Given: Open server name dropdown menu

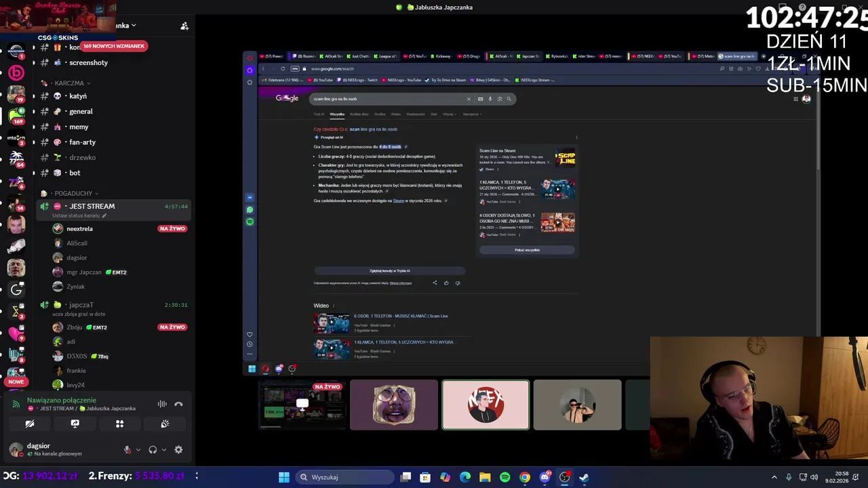Looking at the screenshot, I should pos(133,26).
